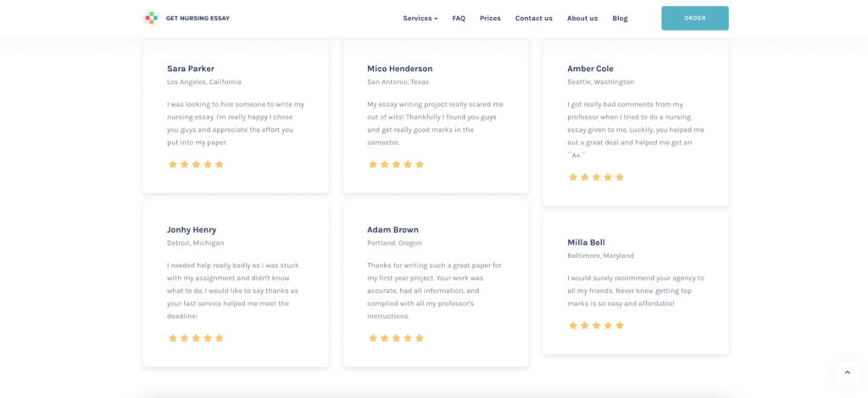Viewport: 868px width, 398px height.
Task: Click the Milla Bell testimonial text
Action: 636,291
